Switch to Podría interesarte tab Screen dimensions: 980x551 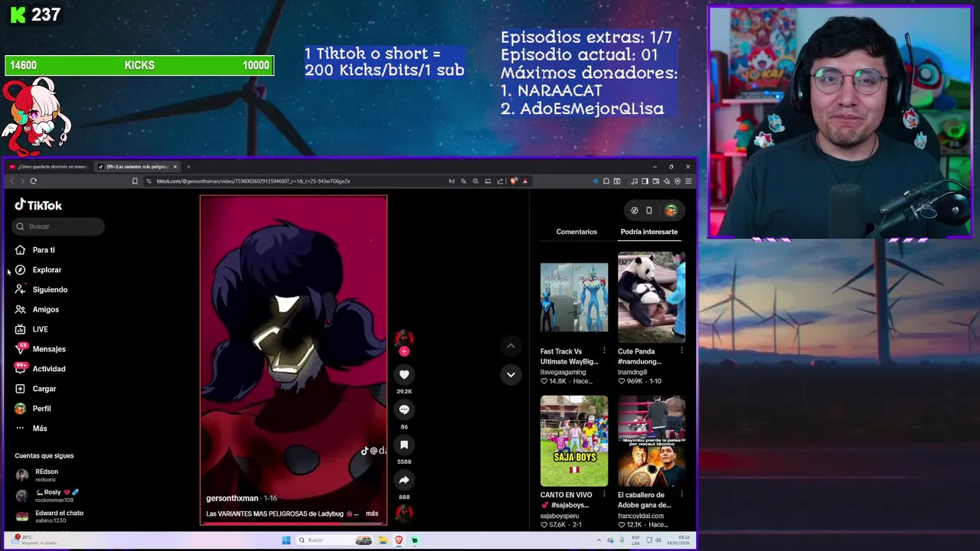[649, 232]
